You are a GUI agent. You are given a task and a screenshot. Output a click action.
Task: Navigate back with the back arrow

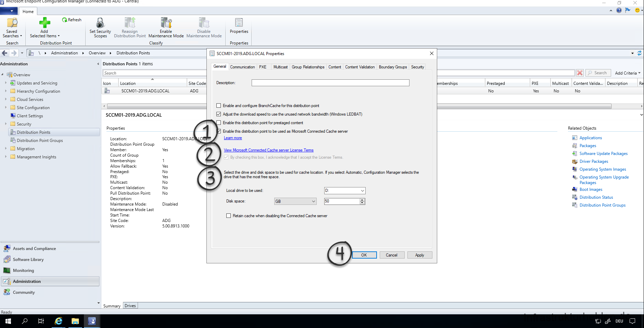coord(5,53)
